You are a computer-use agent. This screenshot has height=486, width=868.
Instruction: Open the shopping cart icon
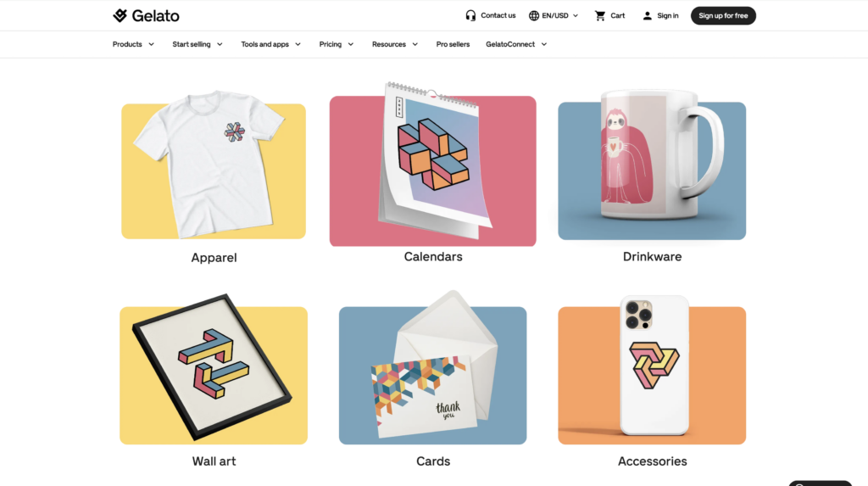click(600, 15)
